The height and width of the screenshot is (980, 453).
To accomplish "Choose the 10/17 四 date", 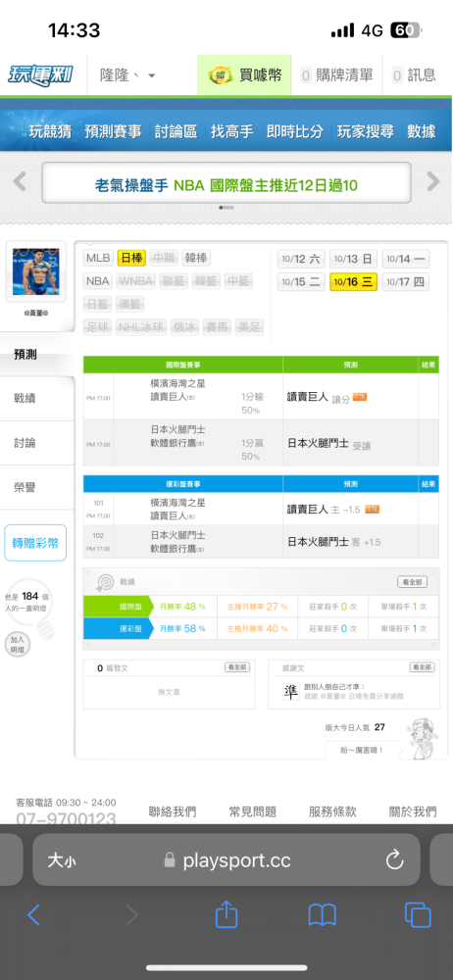I will [406, 282].
